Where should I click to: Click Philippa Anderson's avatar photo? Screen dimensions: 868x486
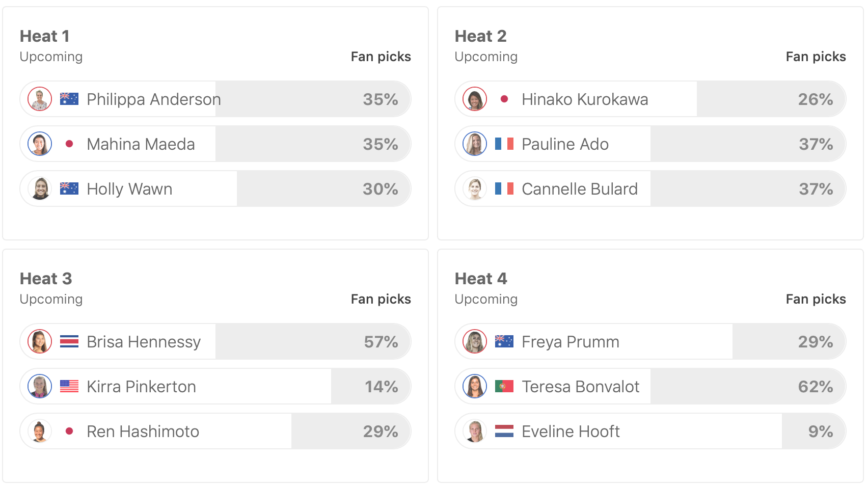(40, 99)
